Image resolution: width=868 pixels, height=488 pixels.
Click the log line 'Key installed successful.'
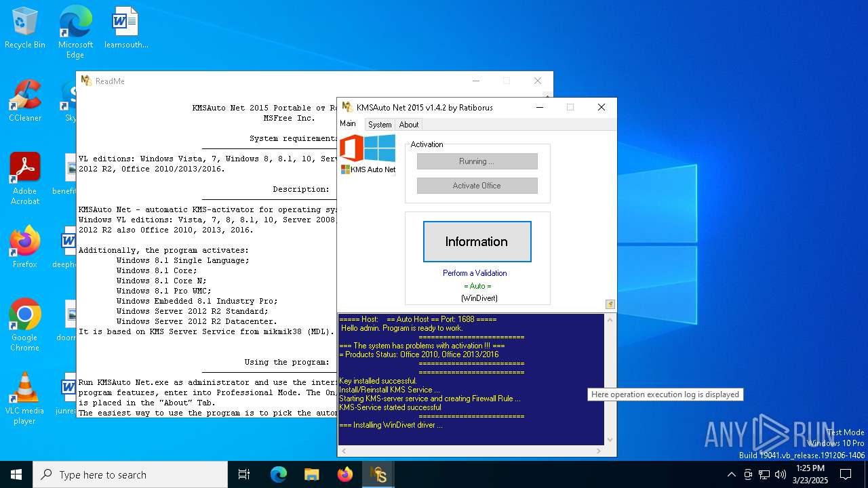tap(378, 381)
